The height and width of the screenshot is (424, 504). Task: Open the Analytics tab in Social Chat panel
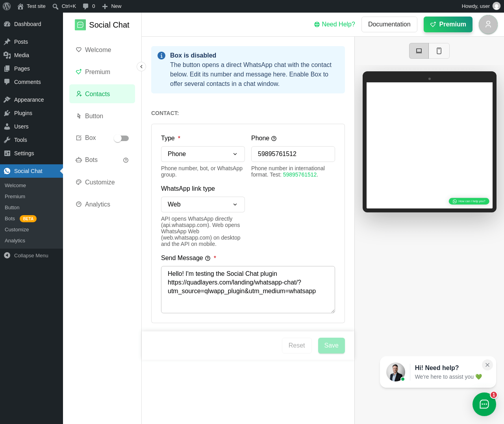point(102,204)
